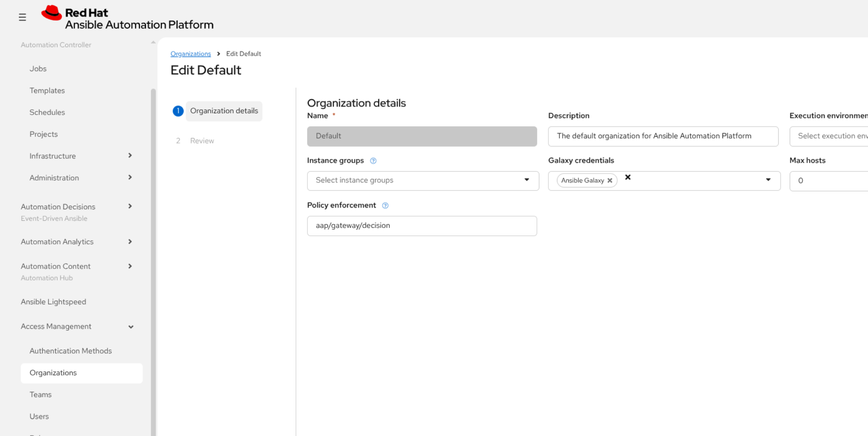
Task: Open Templates in the sidebar
Action: tap(47, 90)
